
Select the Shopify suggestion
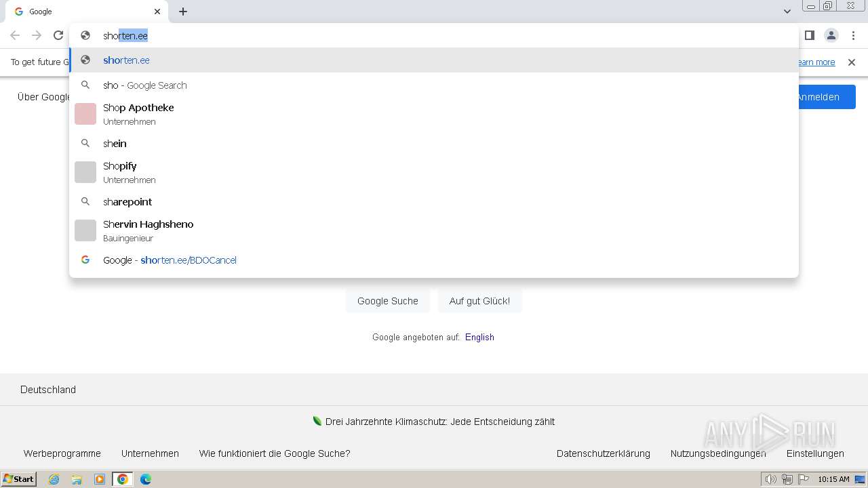[x=434, y=172]
